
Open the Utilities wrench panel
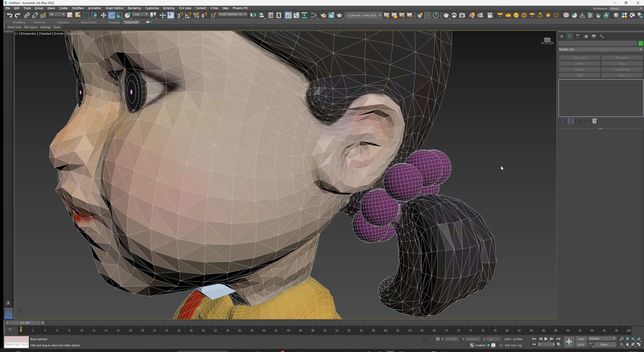602,37
